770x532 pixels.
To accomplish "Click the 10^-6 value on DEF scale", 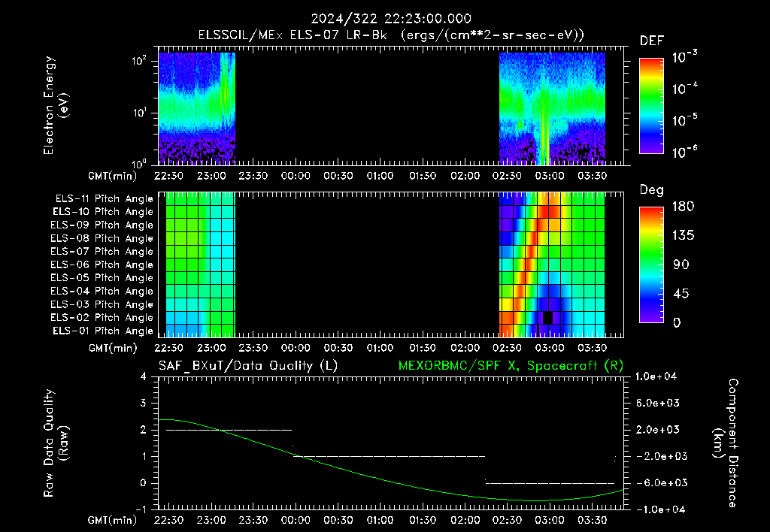I will [x=685, y=152].
